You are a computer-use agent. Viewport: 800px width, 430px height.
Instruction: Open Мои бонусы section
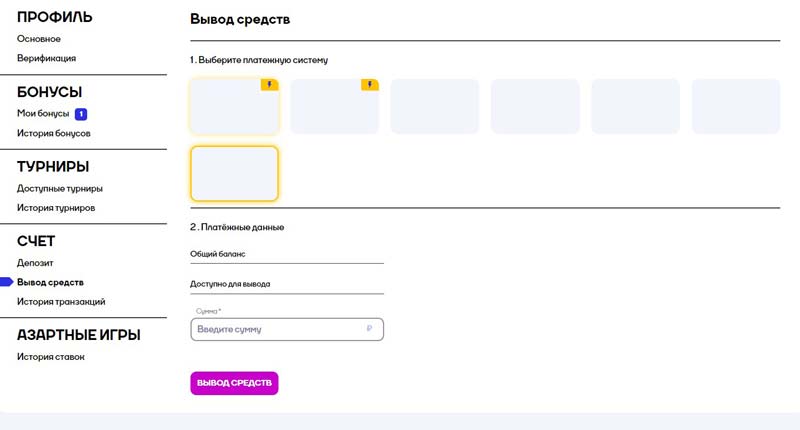[x=43, y=114]
